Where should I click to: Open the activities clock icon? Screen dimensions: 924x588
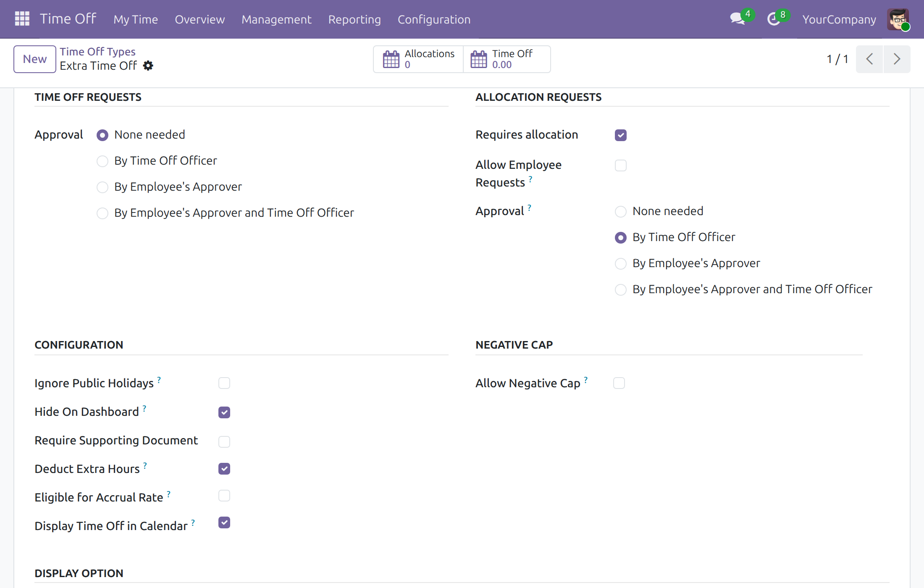click(773, 19)
